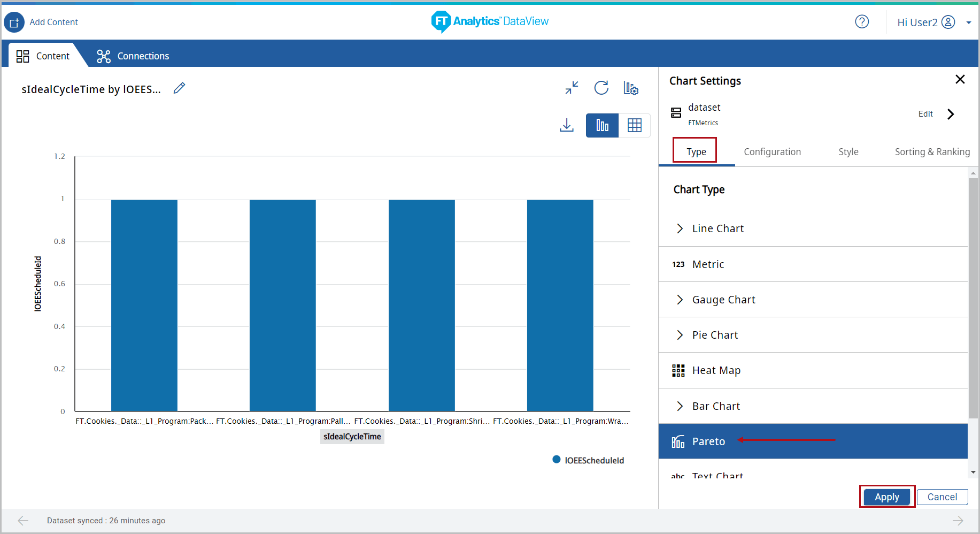Switch to the Connections tab
The image size is (980, 534).
click(x=133, y=56)
